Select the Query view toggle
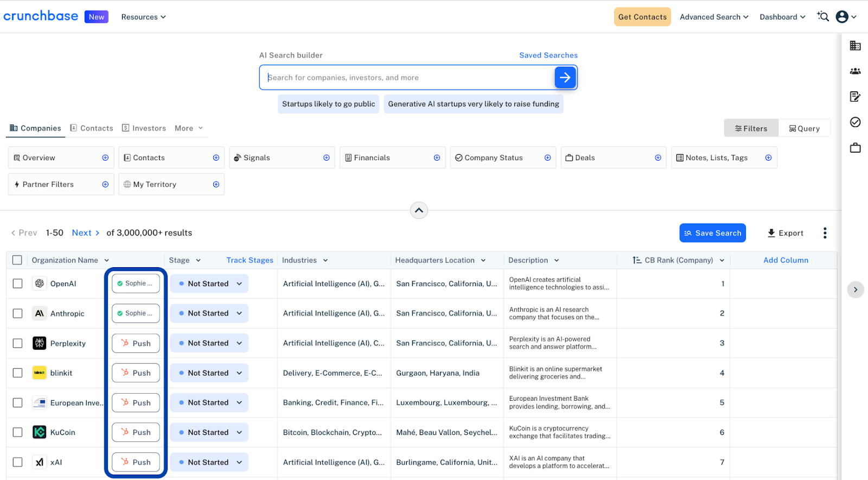 coord(805,128)
